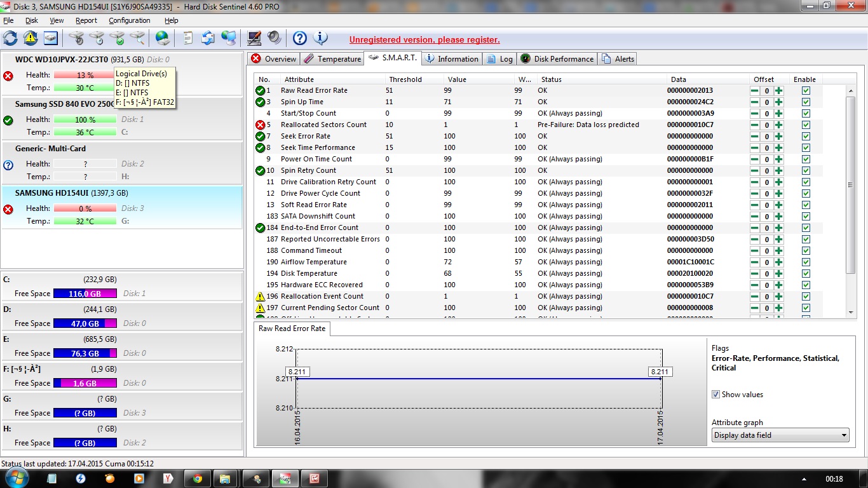Decrease offset for Airflow Temperature

tap(755, 262)
